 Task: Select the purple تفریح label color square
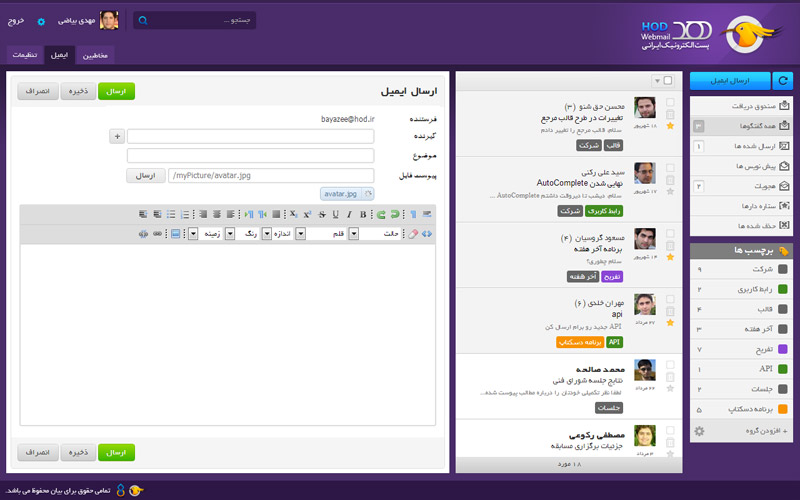pos(783,349)
